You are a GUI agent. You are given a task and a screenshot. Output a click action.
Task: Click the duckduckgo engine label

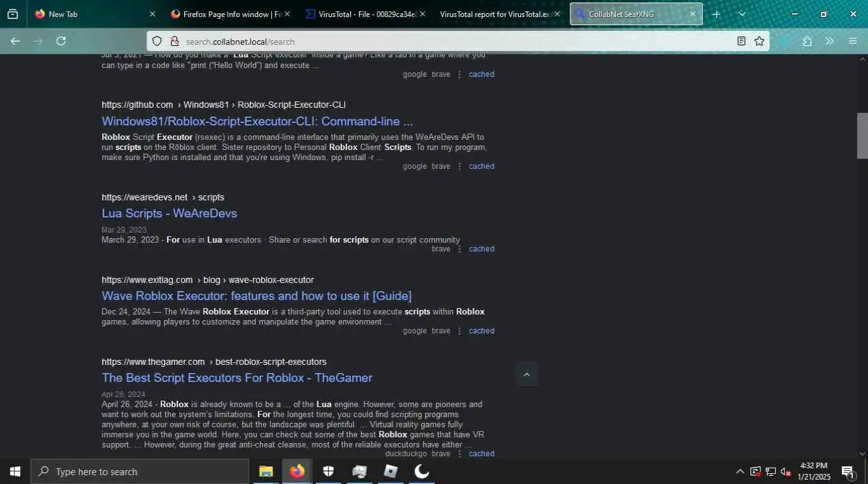[x=406, y=454]
